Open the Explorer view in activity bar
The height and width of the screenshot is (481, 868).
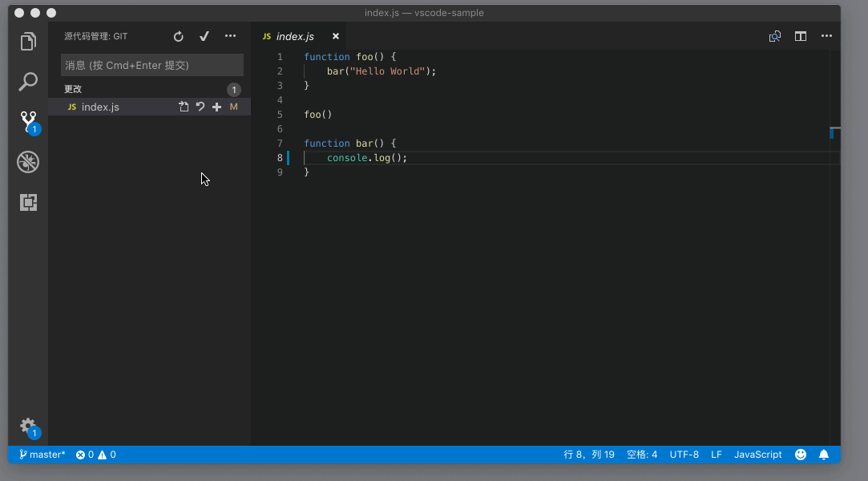[28, 42]
